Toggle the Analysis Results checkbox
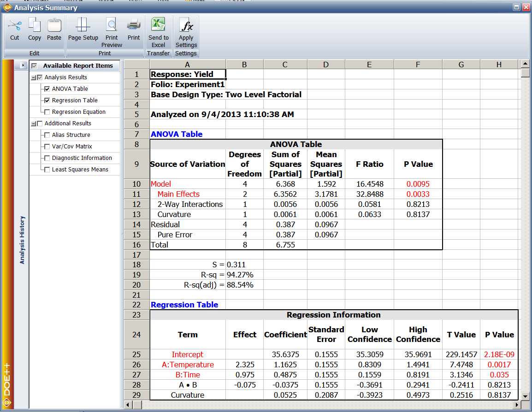 pyautogui.click(x=40, y=77)
